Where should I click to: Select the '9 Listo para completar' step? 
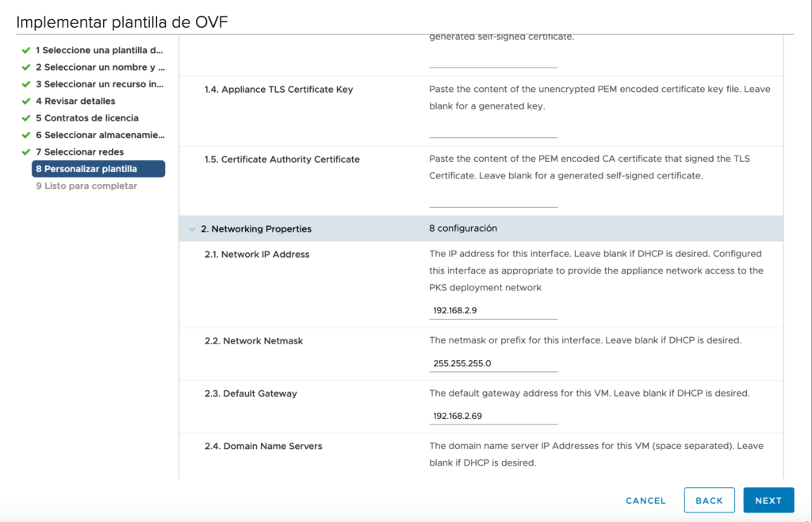point(87,185)
